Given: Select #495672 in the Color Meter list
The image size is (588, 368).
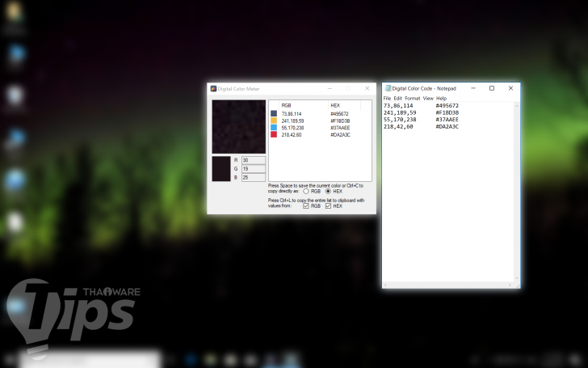Looking at the screenshot, I should (x=339, y=114).
